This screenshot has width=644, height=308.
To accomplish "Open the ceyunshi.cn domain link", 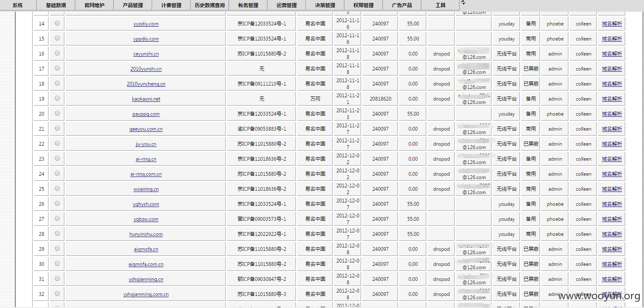I will pyautogui.click(x=146, y=54).
